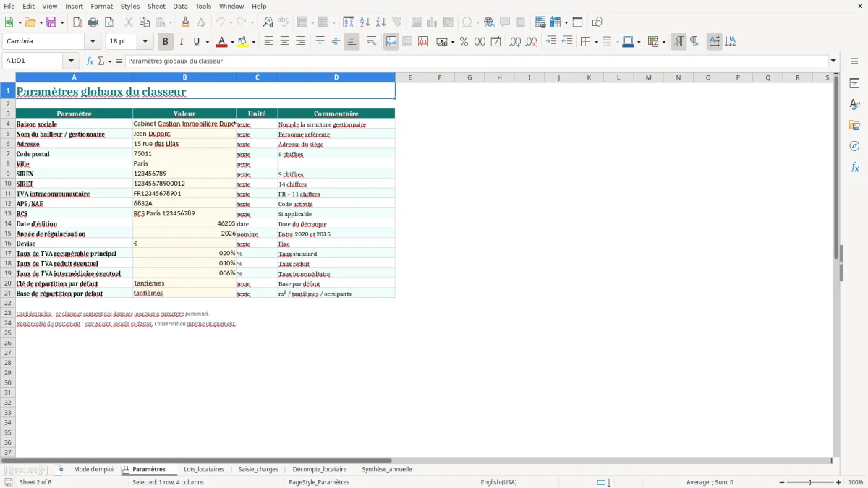Center text horizontally
868x488 pixels.
(285, 42)
